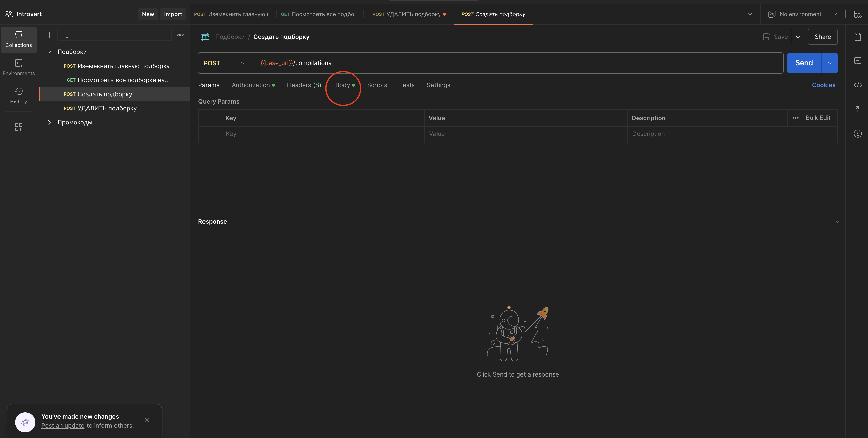Open the new tab plus button
The width and height of the screenshot is (868, 438).
547,14
